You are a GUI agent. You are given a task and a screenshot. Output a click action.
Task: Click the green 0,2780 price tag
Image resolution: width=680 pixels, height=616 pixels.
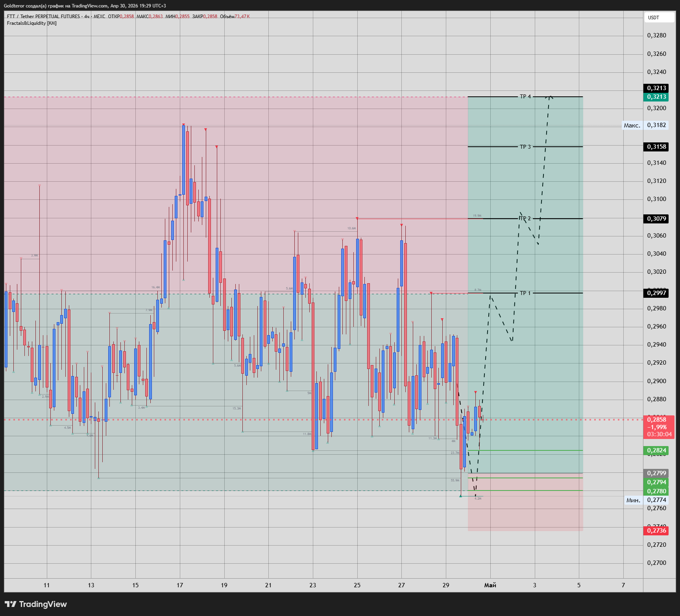(656, 491)
